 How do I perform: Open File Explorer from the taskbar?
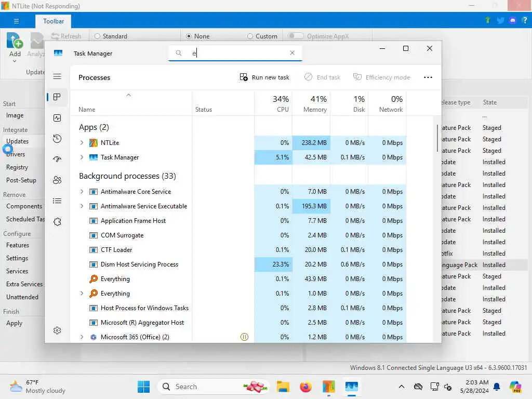(283, 387)
